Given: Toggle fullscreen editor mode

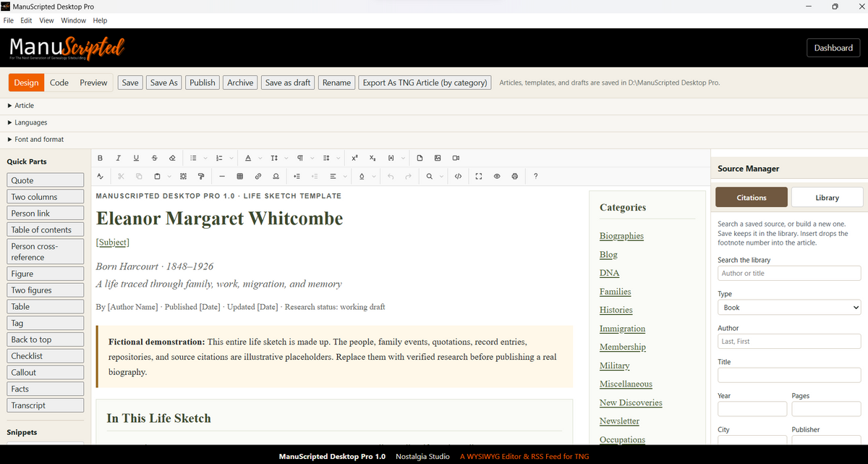Looking at the screenshot, I should tap(479, 176).
